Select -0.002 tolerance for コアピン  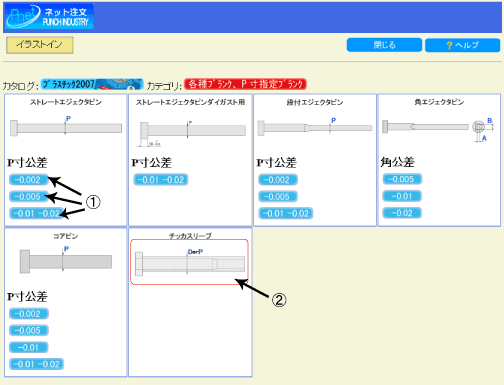pos(29,314)
